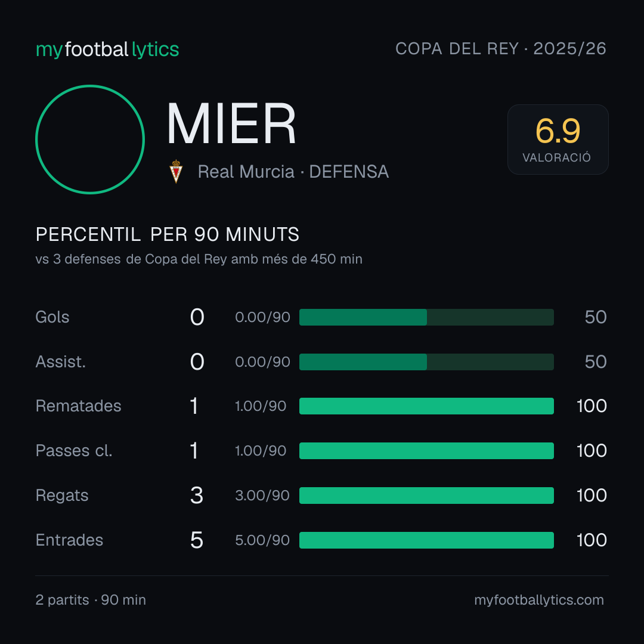Click the Rematades stat label
Image resolution: width=644 pixels, height=644 pixels.
(x=79, y=406)
